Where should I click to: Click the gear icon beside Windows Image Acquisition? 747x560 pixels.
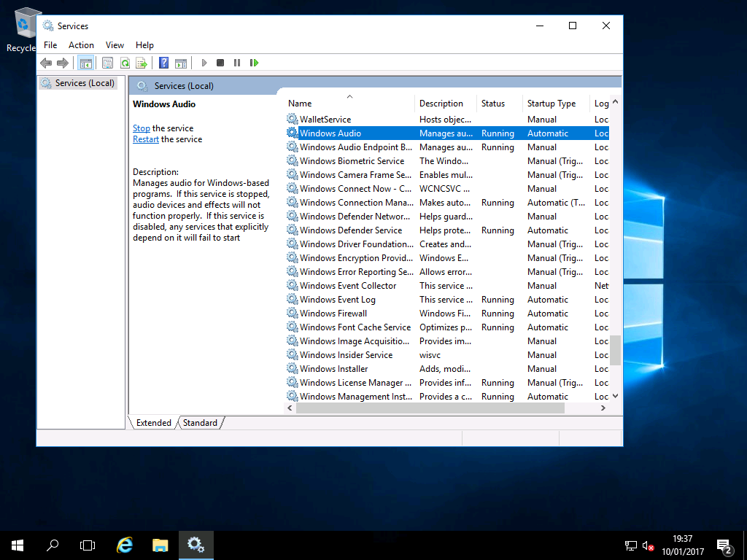click(292, 341)
